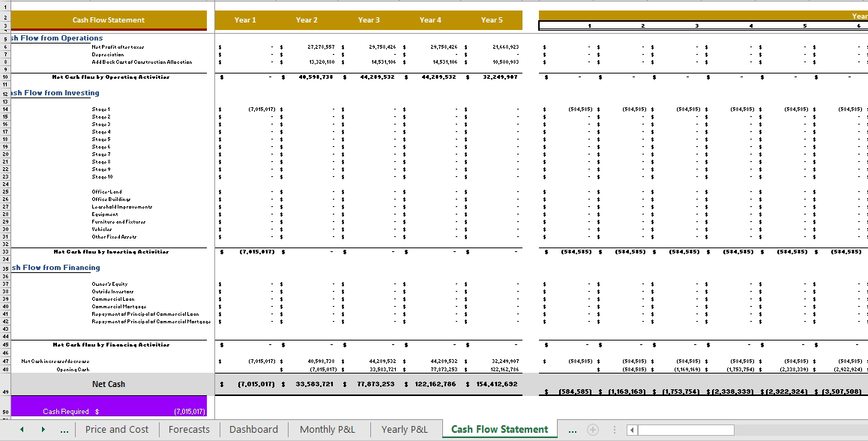Select row header 14
This screenshot has width=868, height=441.
(x=5, y=109)
